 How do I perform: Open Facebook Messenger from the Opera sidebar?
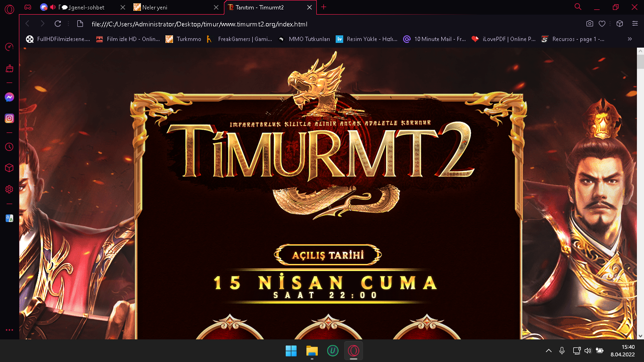(9, 97)
